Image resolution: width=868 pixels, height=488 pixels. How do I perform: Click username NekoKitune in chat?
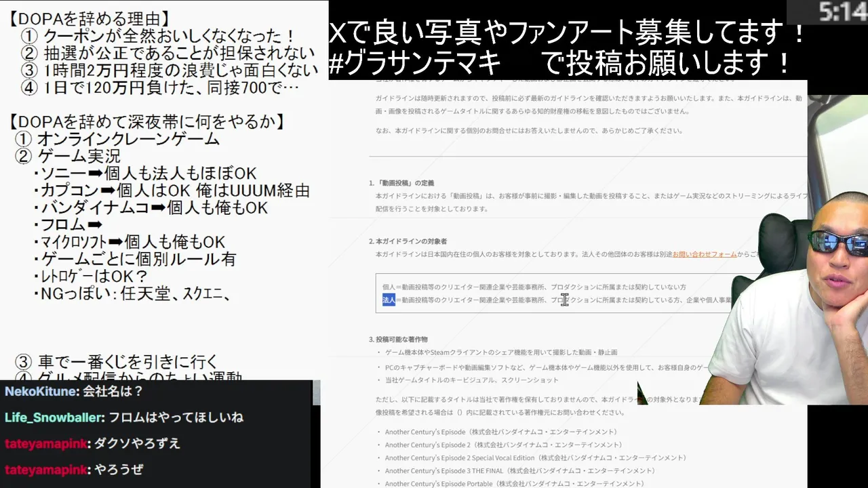[39, 391]
